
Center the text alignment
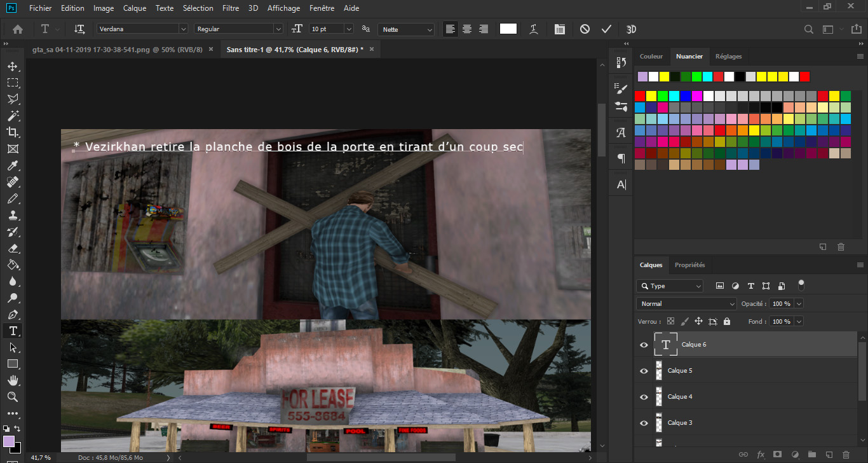point(467,29)
